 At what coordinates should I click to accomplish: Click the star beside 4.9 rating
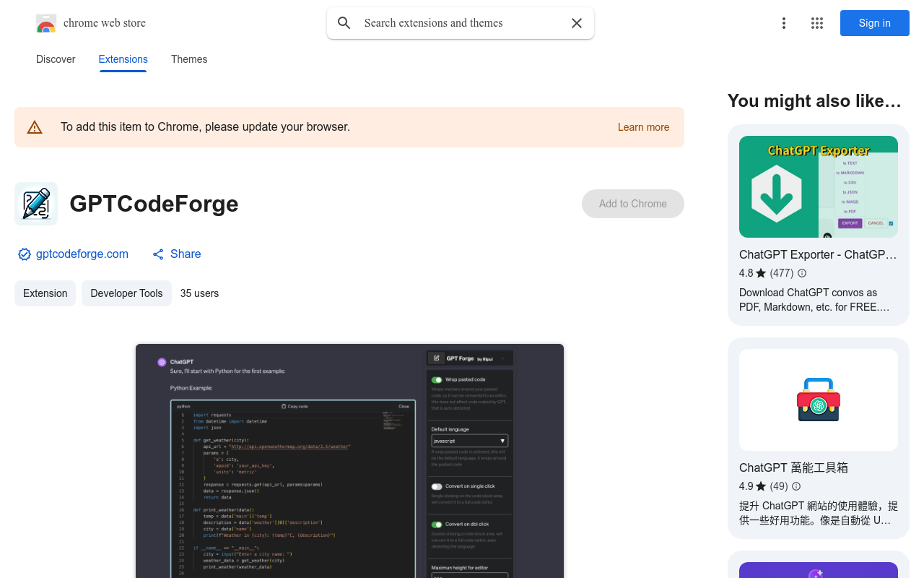click(761, 486)
